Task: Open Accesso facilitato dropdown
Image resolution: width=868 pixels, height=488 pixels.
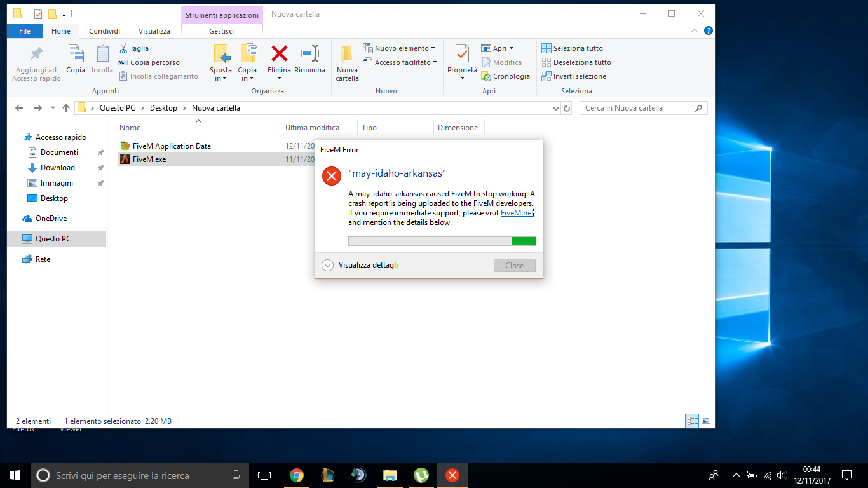Action: (x=400, y=62)
